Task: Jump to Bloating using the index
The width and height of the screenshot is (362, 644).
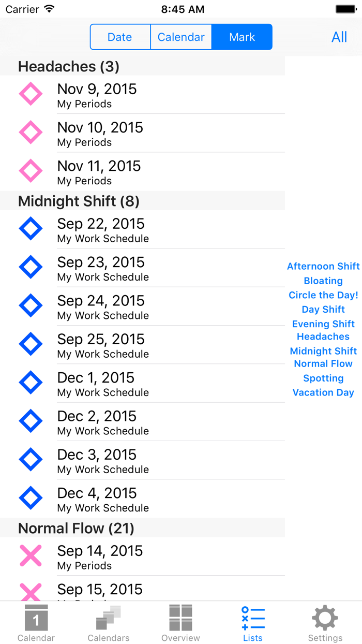Action: point(323,281)
